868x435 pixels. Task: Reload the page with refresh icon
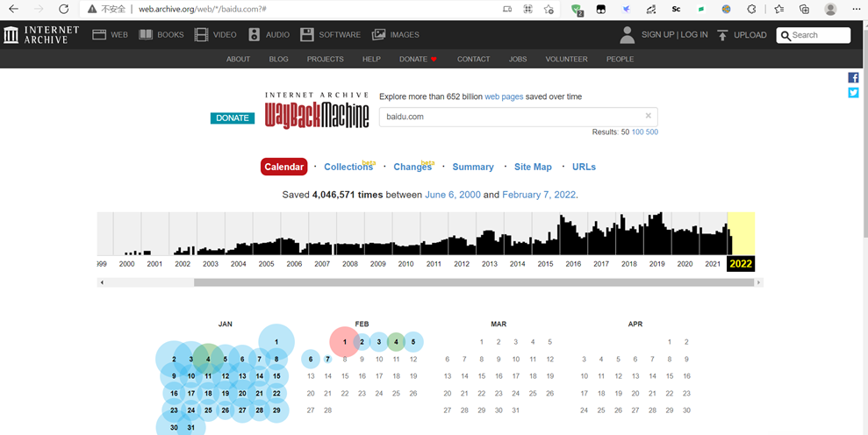click(x=64, y=9)
